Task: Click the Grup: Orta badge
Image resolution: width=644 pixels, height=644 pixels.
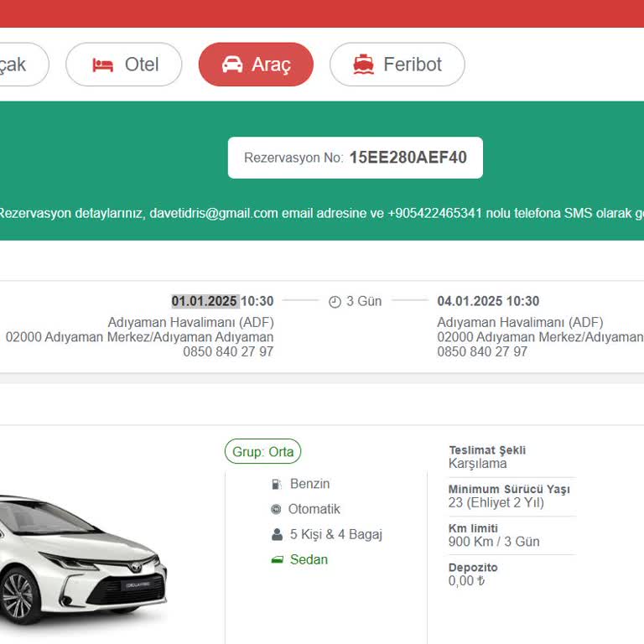Action: pos(262,452)
